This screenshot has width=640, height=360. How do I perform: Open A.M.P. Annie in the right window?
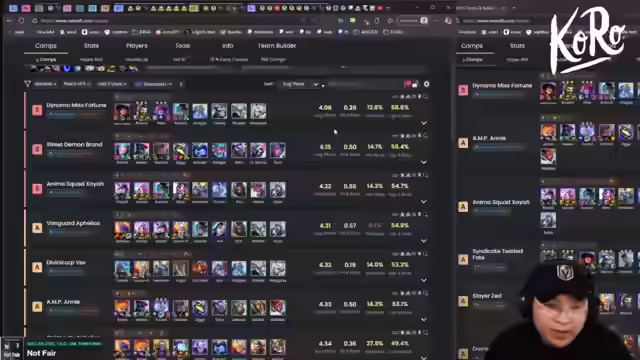click(489, 138)
